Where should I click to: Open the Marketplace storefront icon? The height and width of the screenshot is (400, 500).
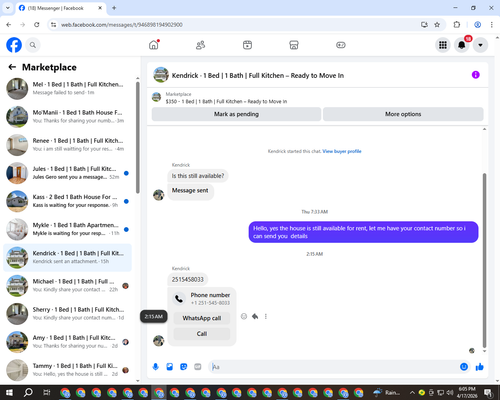click(x=294, y=45)
